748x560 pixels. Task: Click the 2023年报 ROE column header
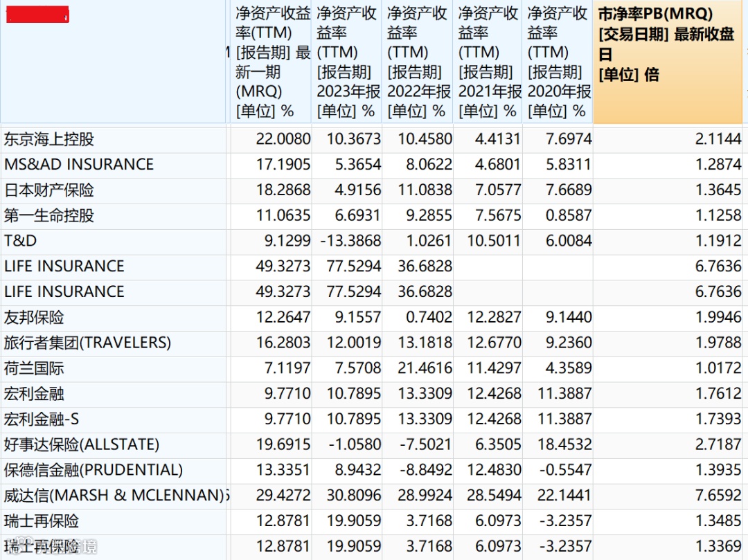click(x=347, y=62)
